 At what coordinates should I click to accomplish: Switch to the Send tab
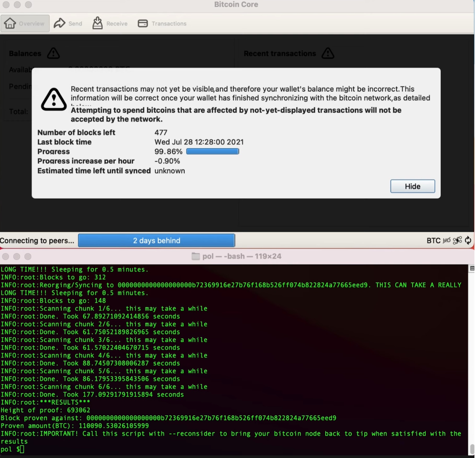point(68,24)
